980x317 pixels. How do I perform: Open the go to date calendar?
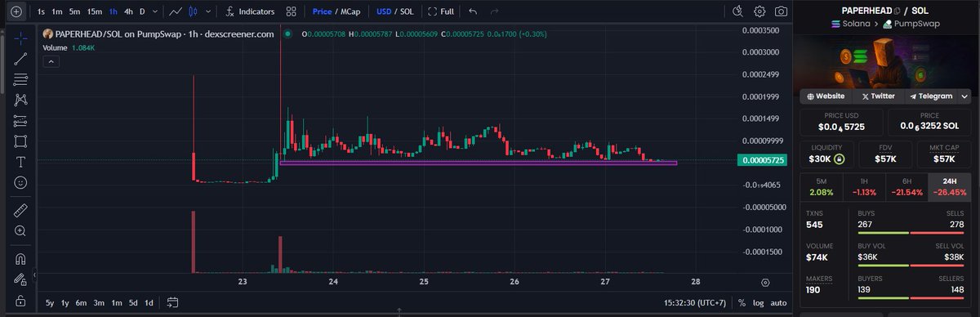172,302
